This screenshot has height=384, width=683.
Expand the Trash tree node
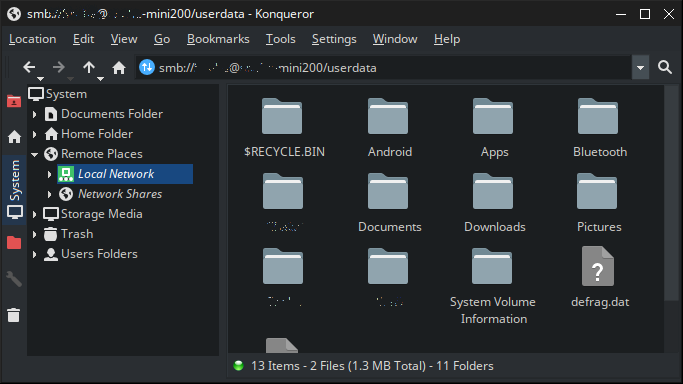(34, 234)
